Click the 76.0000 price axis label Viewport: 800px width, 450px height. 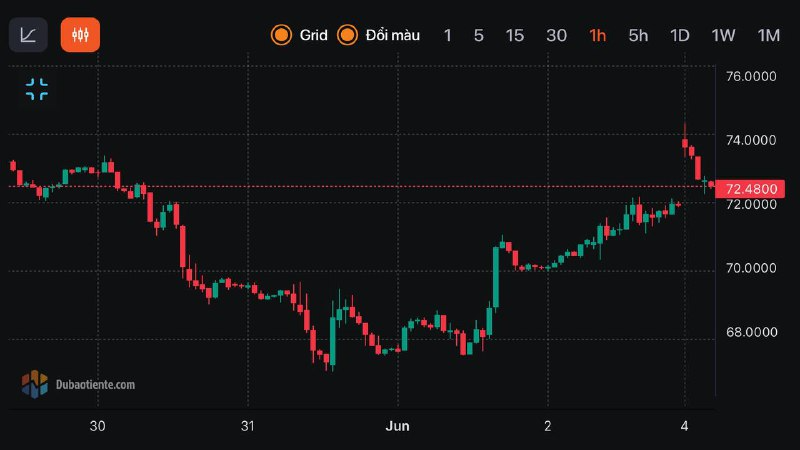752,77
